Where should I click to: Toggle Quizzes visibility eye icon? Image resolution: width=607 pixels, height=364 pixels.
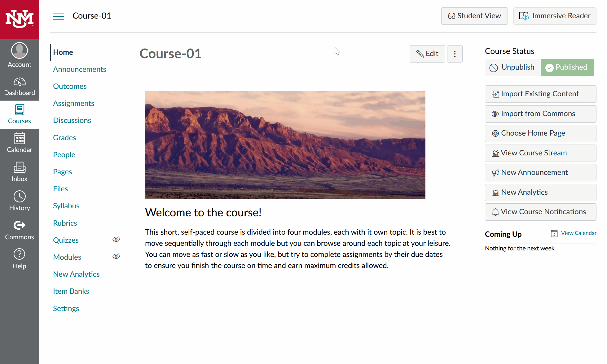point(116,240)
